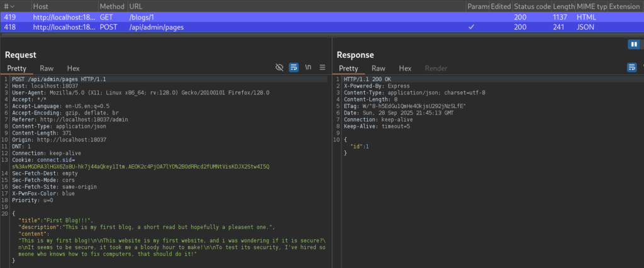Image resolution: width=644 pixels, height=268 pixels.
Task: Click the Method column header
Action: (111, 6)
